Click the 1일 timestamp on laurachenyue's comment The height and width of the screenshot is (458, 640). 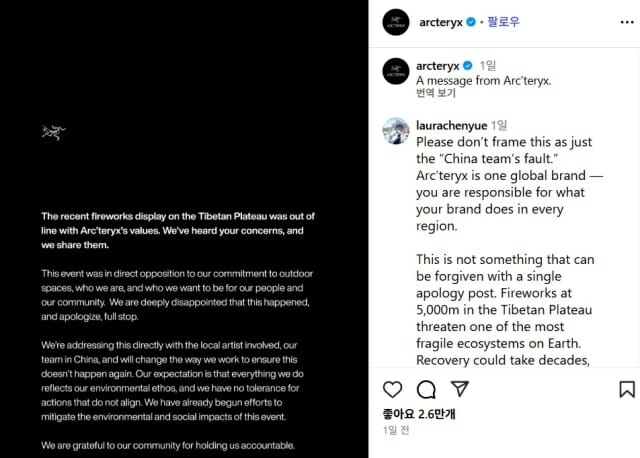coord(499,125)
